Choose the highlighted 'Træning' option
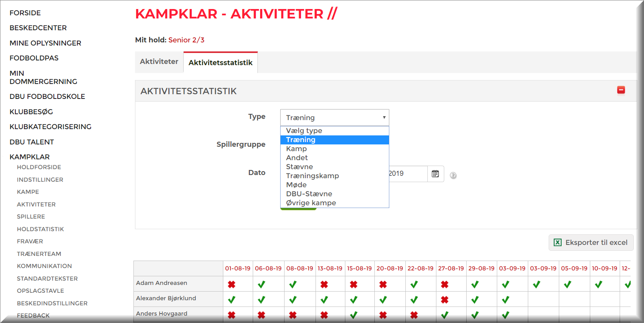Screen dimensions: 644x323 point(335,140)
